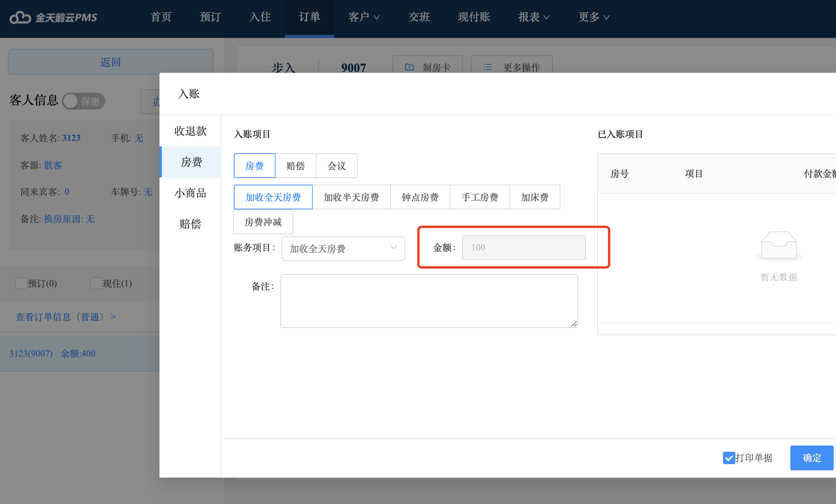Choose 钟点房费 item button
Viewport: 836px width, 504px height.
click(x=420, y=197)
